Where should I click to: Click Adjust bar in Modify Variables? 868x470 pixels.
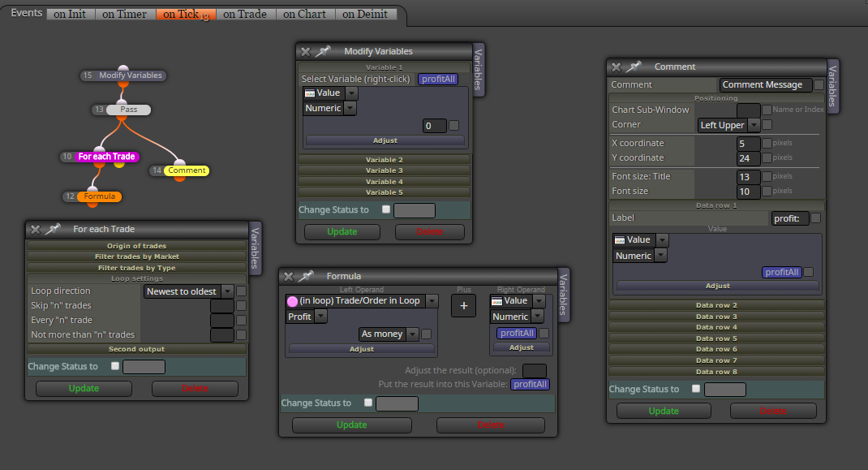pyautogui.click(x=385, y=140)
